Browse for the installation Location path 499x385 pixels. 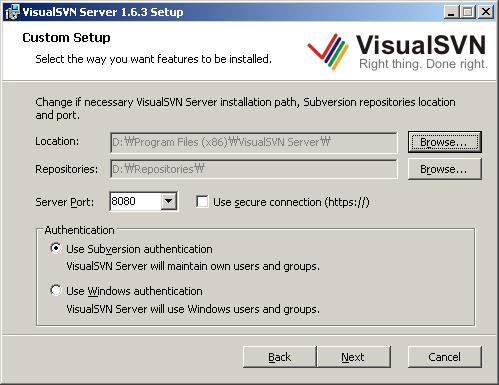pos(445,142)
